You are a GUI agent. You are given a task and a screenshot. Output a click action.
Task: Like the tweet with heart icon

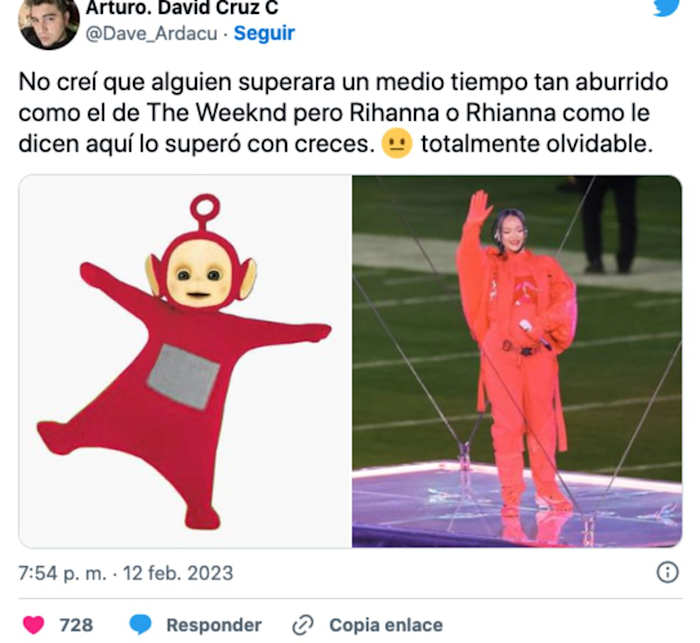tap(33, 624)
